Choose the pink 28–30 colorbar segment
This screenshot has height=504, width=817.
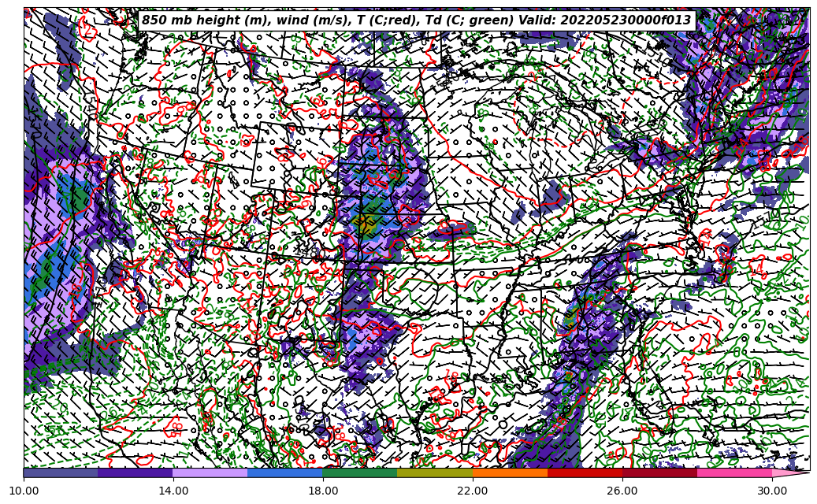tap(734, 473)
